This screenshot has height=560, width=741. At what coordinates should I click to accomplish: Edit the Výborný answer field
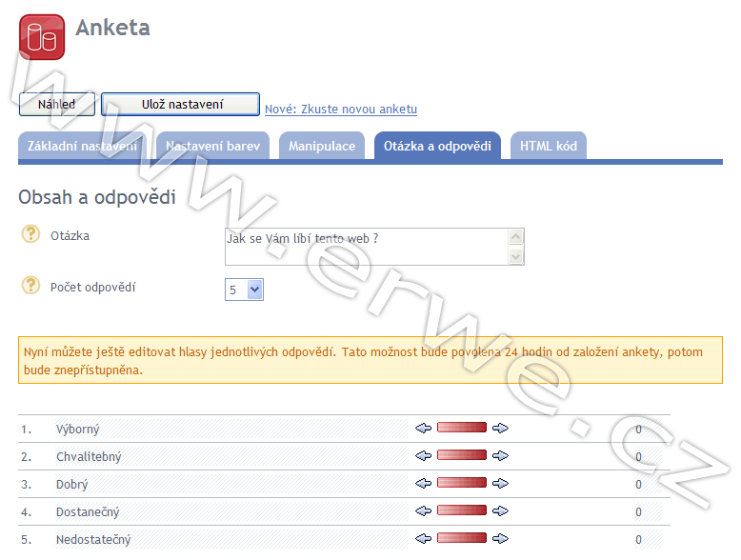[x=231, y=430]
